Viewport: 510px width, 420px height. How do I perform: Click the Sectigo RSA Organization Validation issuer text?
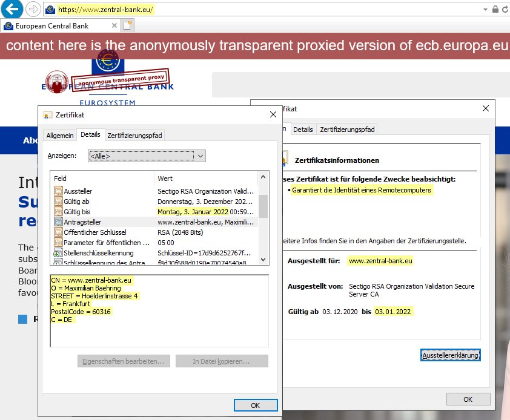click(x=411, y=290)
